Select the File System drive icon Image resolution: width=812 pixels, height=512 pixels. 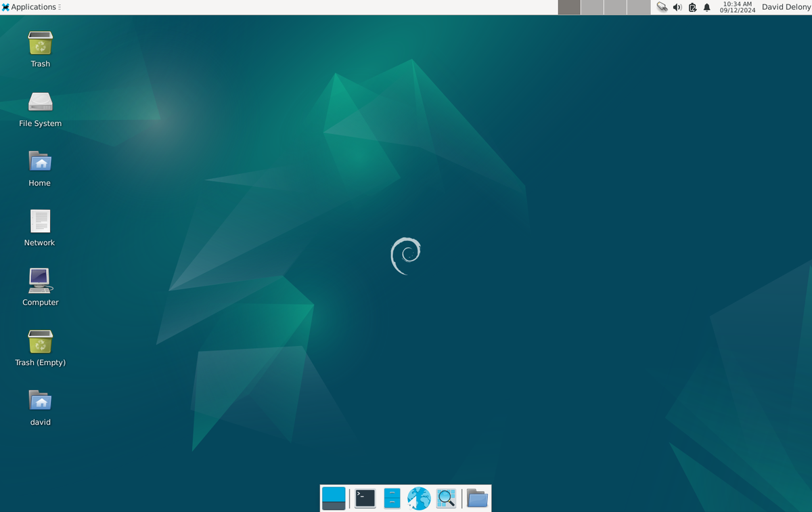[x=41, y=108]
